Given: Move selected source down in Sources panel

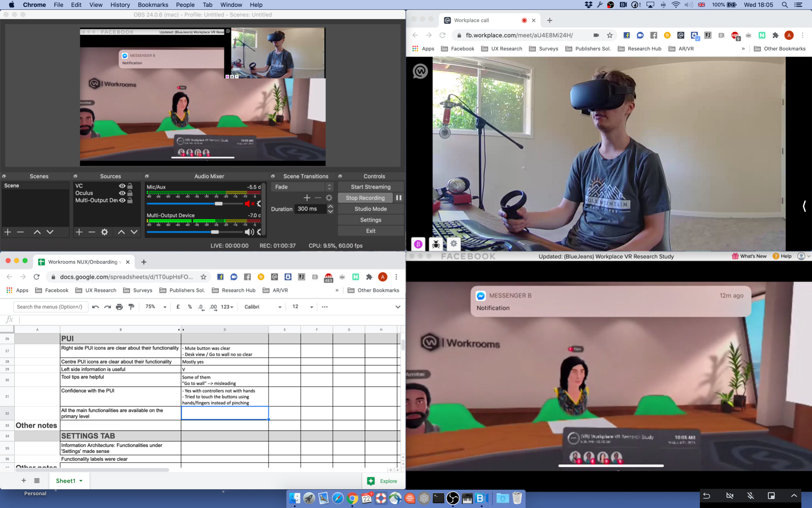Looking at the screenshot, I should click(x=134, y=232).
